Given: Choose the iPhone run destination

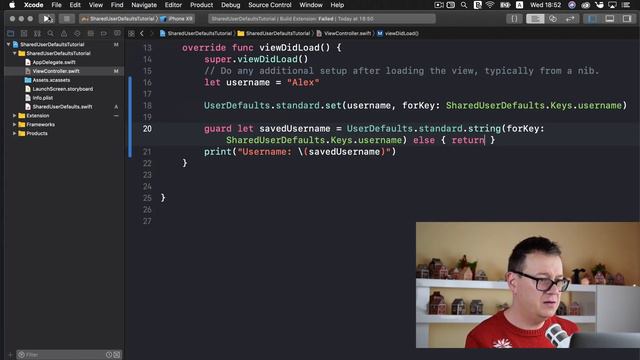Looking at the screenshot, I should coord(177,19).
